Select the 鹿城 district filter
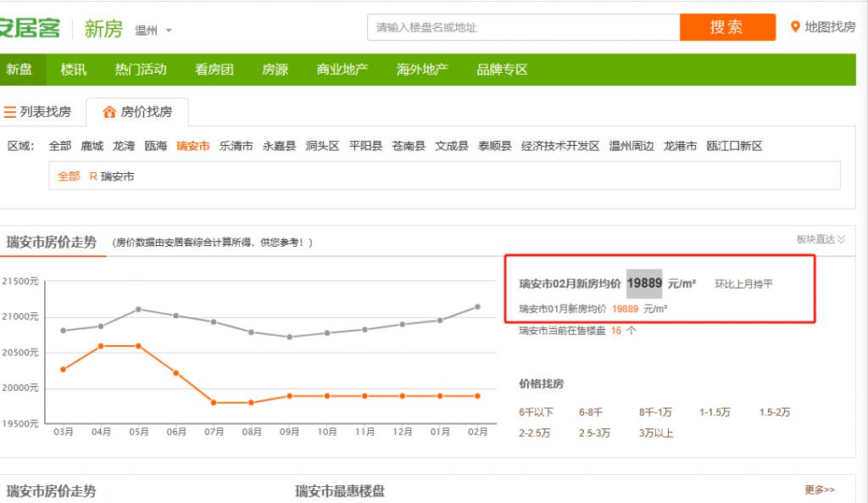 [95, 145]
